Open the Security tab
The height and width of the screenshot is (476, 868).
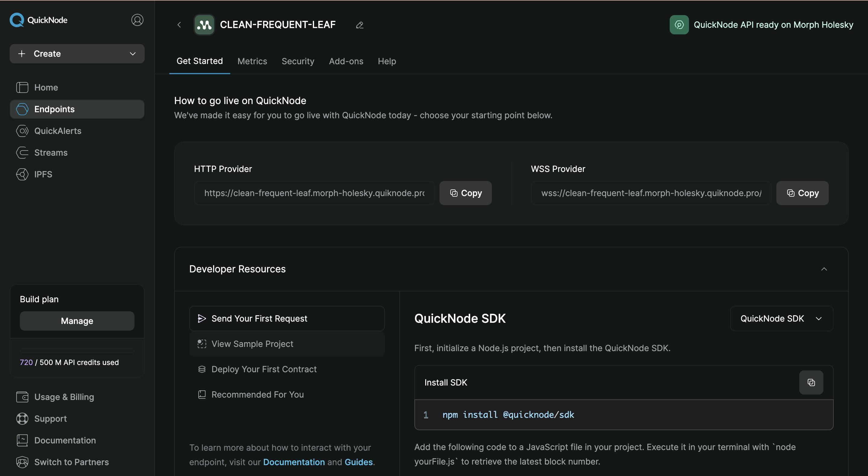(298, 61)
